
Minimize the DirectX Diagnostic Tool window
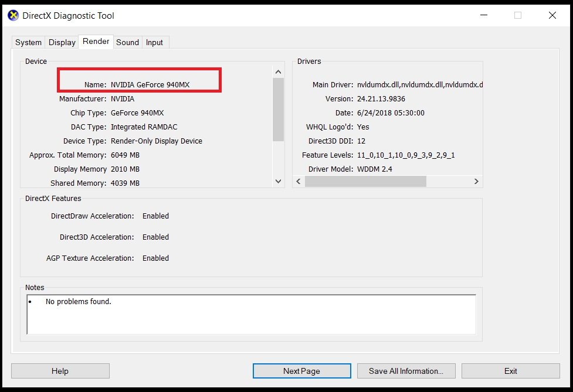(x=484, y=15)
